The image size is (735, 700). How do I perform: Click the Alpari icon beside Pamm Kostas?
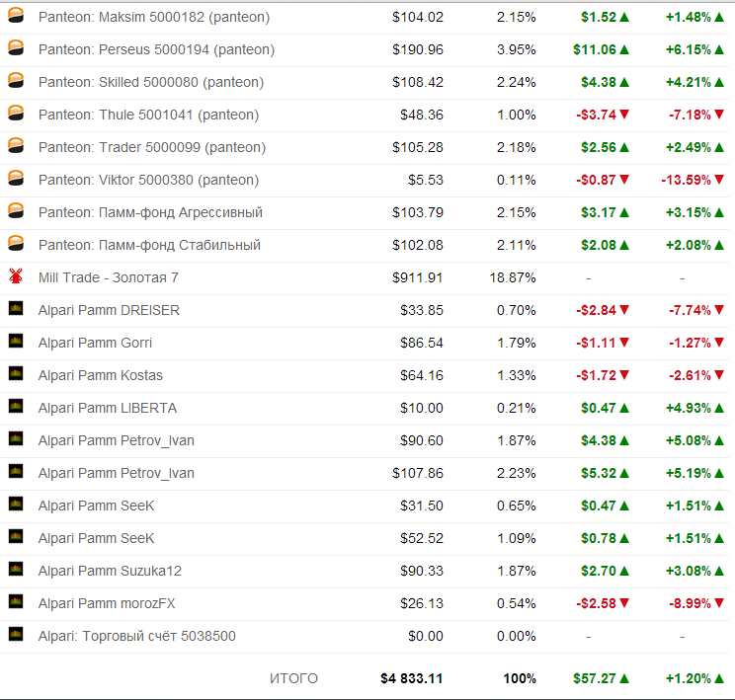(16, 373)
